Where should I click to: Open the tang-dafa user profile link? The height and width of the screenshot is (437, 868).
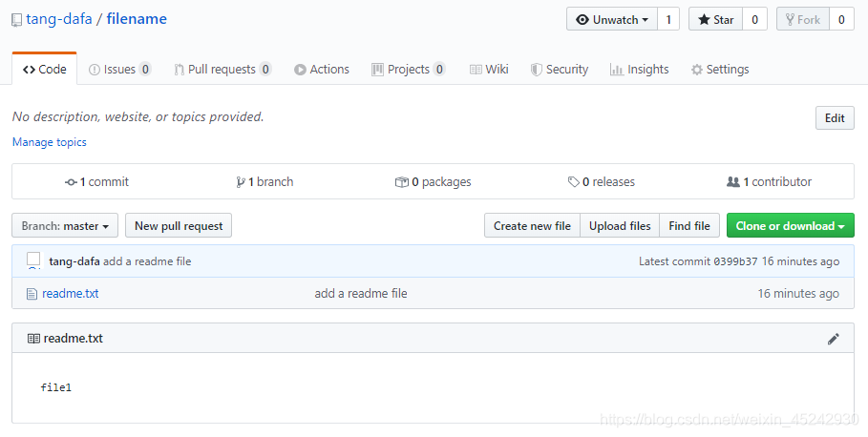tap(59, 19)
